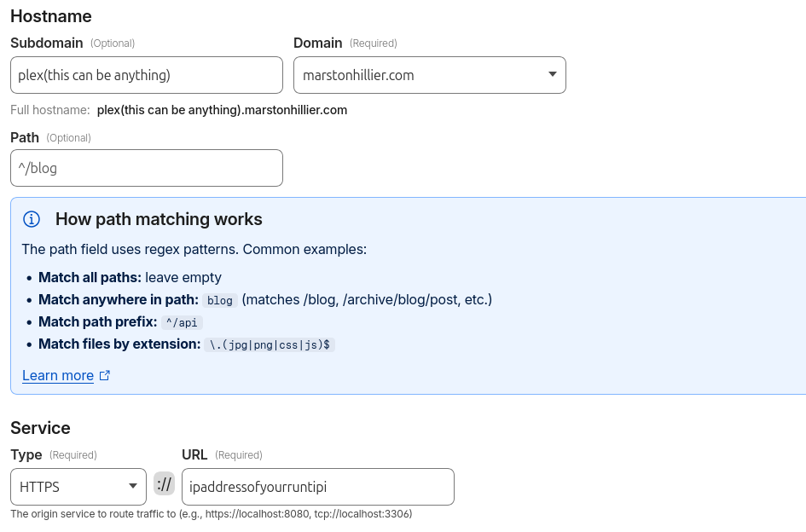Click the :// protocol separator badge
This screenshot has width=806, height=532.
pos(164,485)
